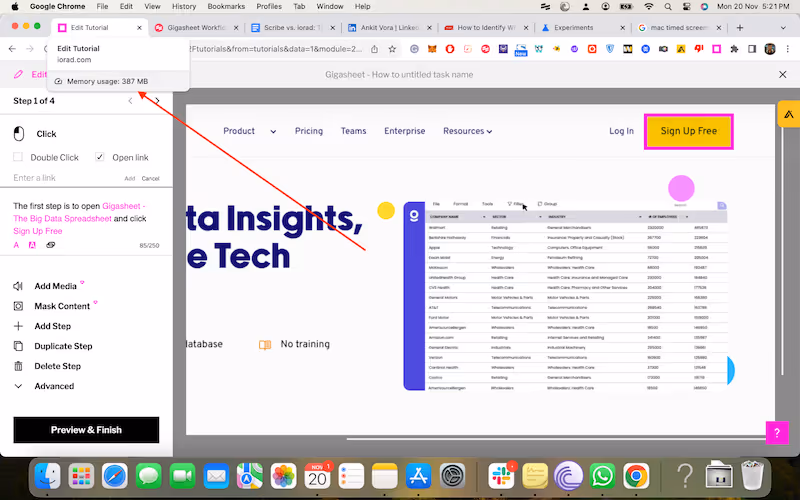Open the File menu
Screen dimensions: 800x500
click(102, 7)
